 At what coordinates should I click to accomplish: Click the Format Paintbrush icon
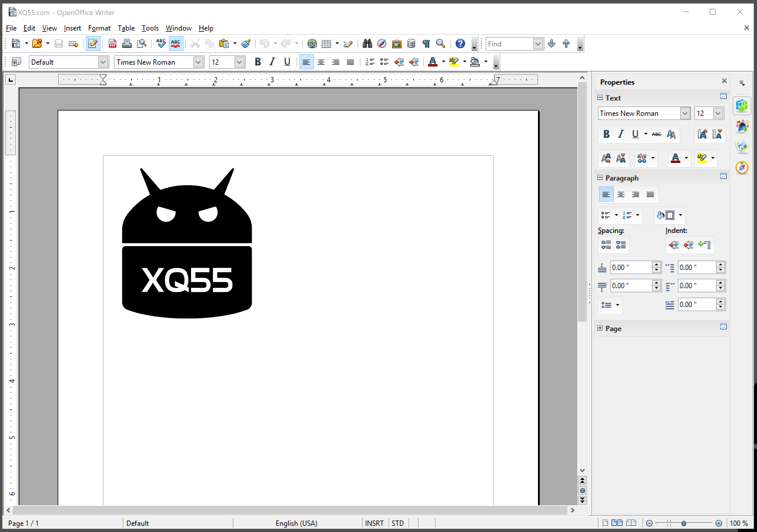click(246, 44)
